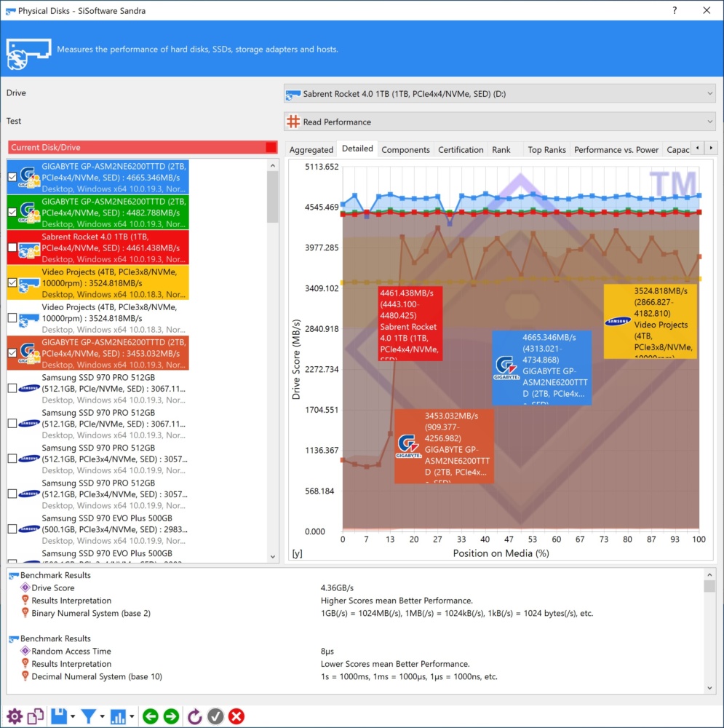The height and width of the screenshot is (728, 724).
Task: Uncheck the GIGABYTE 4665.346MB/s entry
Action: click(x=12, y=177)
